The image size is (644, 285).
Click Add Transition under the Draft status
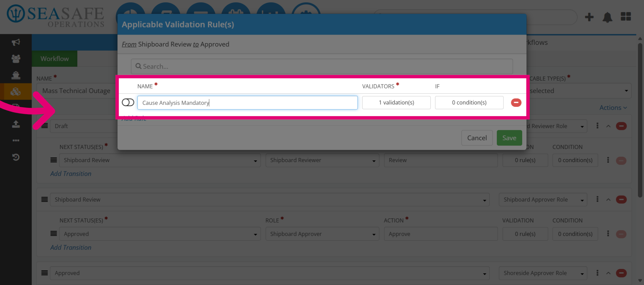pos(71,174)
